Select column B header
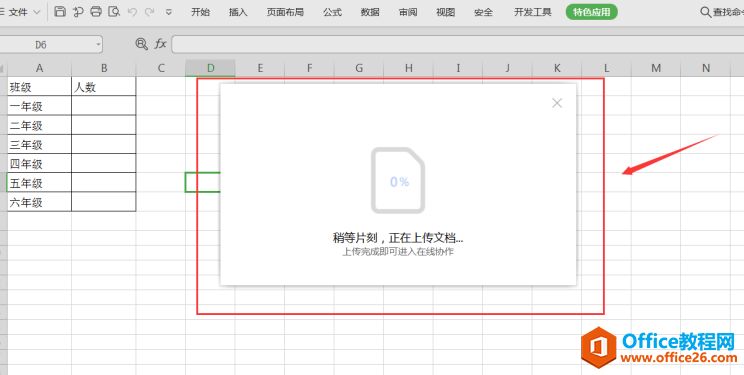Image resolution: width=744 pixels, height=375 pixels. pos(104,68)
